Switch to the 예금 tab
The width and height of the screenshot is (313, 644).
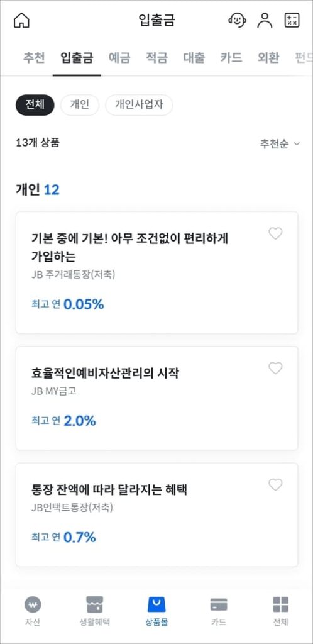tap(119, 57)
